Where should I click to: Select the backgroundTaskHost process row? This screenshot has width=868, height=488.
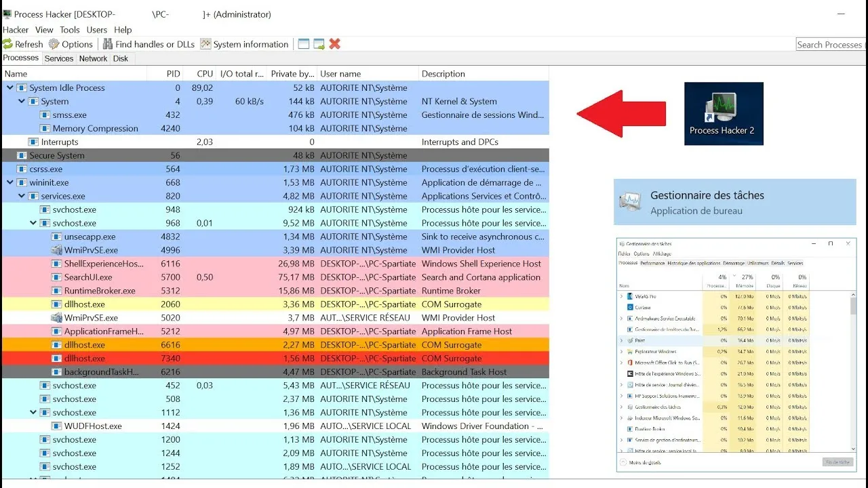tap(275, 372)
